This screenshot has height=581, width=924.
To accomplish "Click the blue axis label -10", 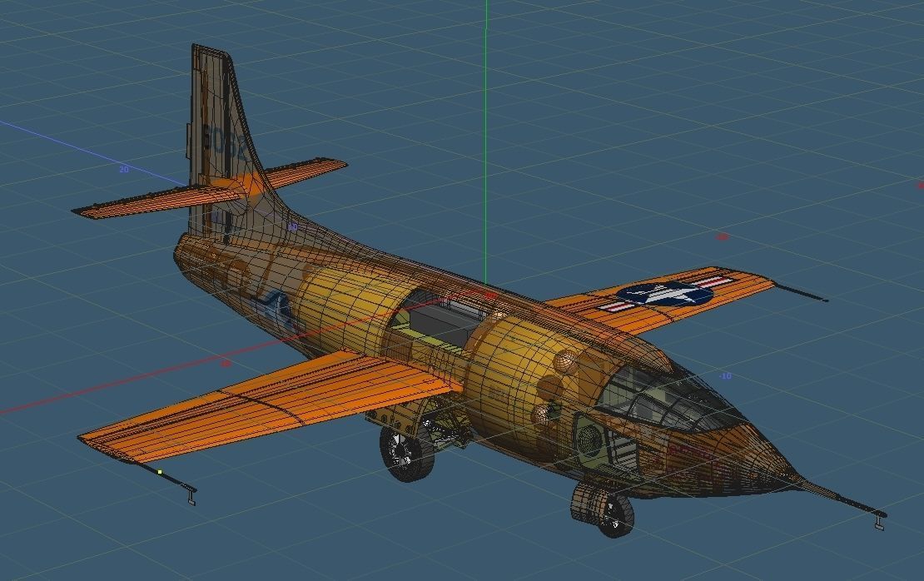I will (x=725, y=376).
